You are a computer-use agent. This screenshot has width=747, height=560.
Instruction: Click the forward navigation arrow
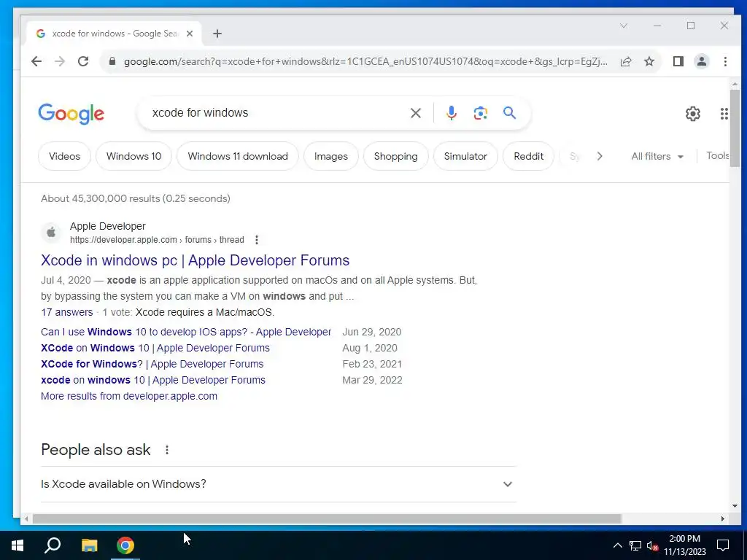(60, 61)
